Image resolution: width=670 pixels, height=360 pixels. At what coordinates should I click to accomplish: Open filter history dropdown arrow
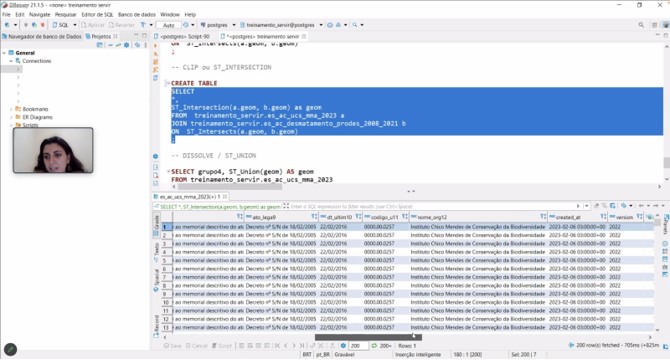pos(586,206)
